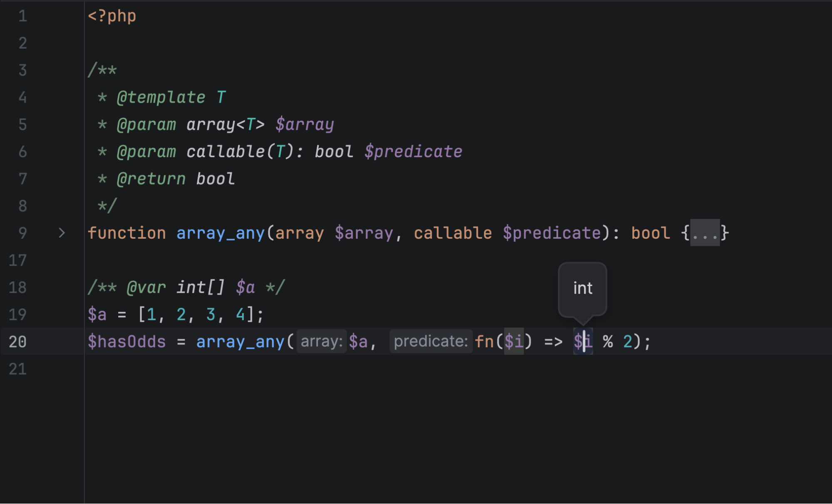
Task: Click the @var tag on line 18
Action: pyautogui.click(x=146, y=287)
